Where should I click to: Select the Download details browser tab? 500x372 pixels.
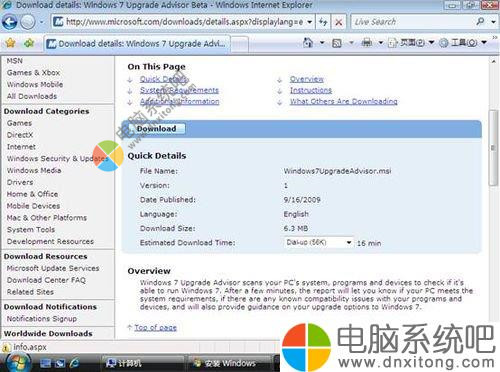[x=137, y=44]
